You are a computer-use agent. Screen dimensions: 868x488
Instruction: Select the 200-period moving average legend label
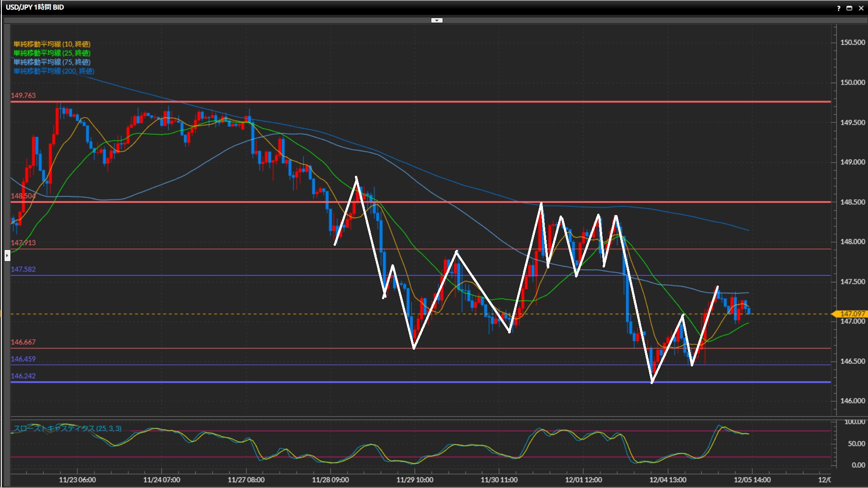click(53, 71)
